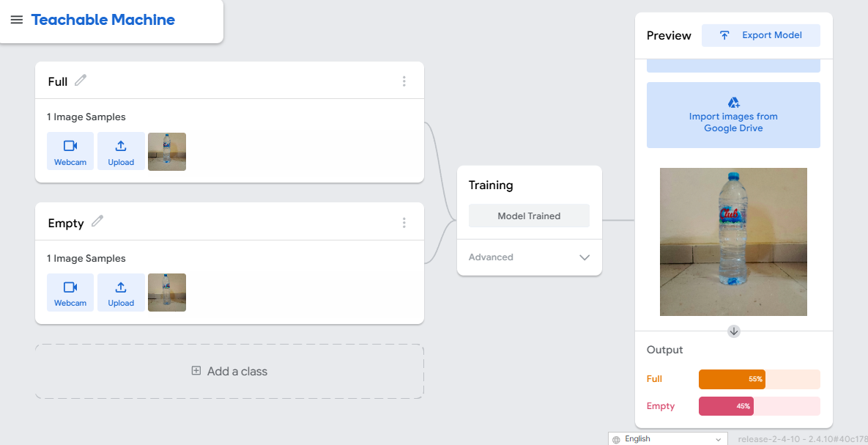Click the Empty 45% output bar
The width and height of the screenshot is (868, 445).
tap(760, 406)
